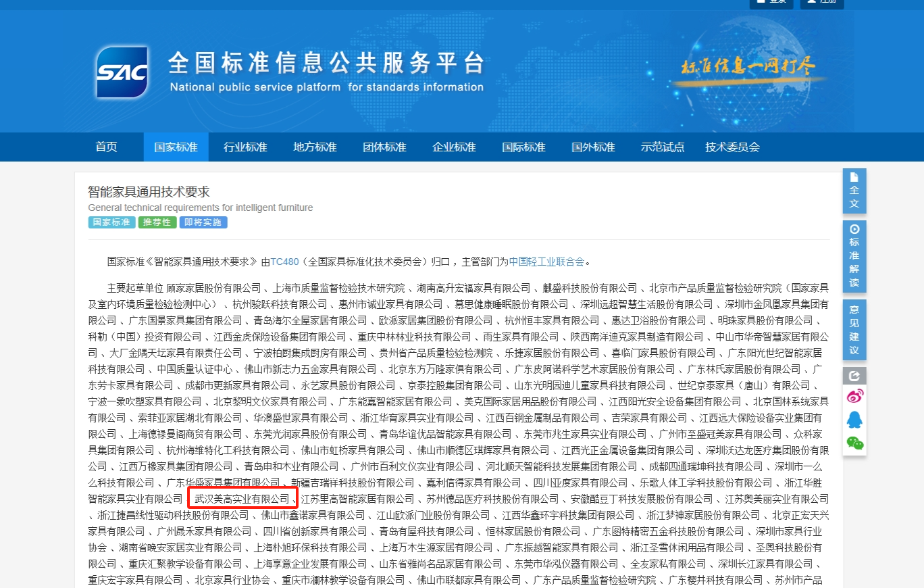The width and height of the screenshot is (924, 588).
Task: Open the 团体标准 navigation item
Action: 384,147
